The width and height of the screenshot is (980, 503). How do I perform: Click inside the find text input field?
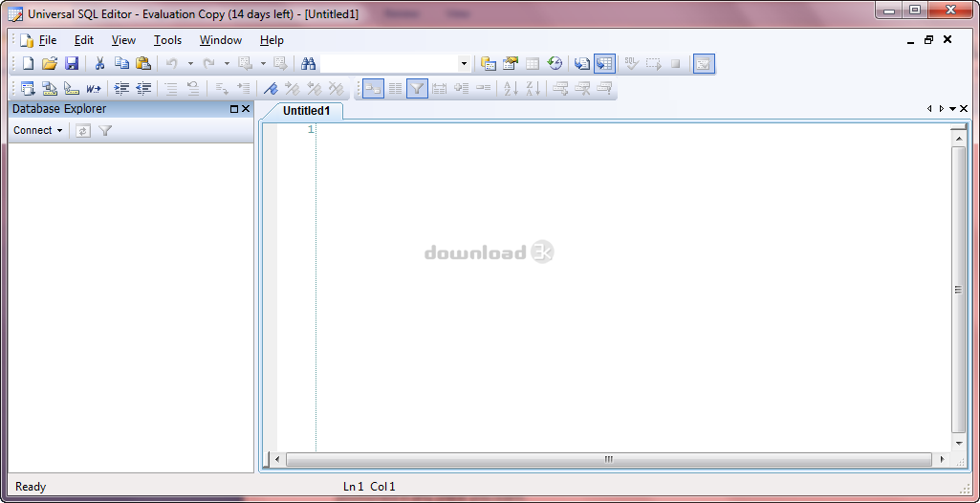coord(389,63)
